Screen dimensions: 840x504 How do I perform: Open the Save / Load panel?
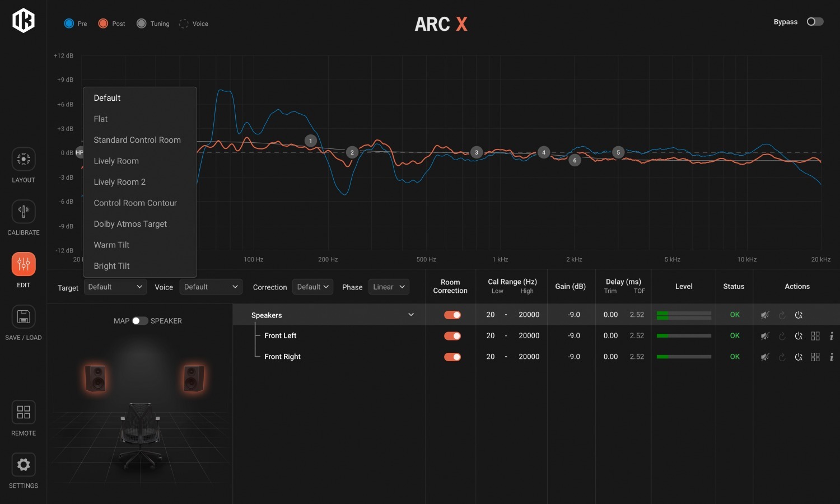coord(24,318)
